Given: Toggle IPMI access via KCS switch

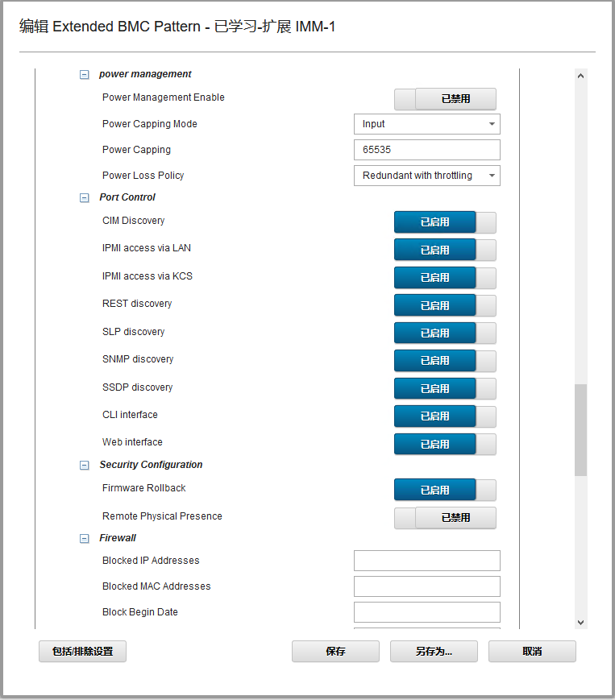Looking at the screenshot, I should coord(445,277).
